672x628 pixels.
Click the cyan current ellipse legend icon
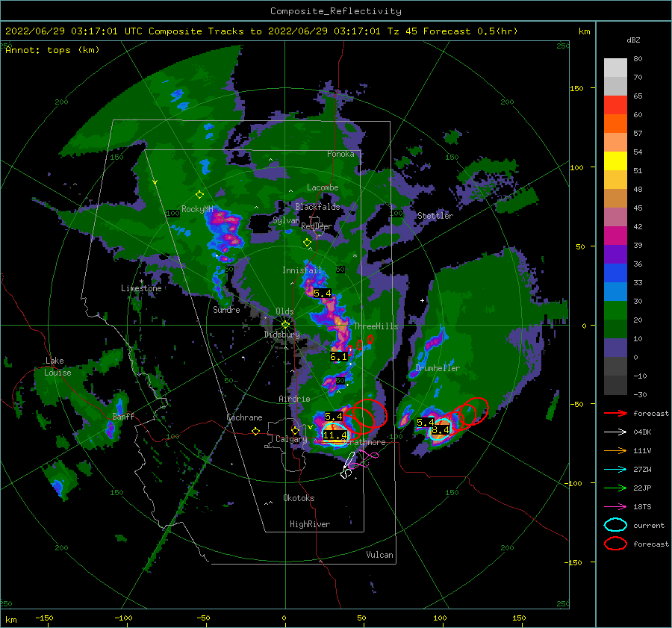pyautogui.click(x=615, y=525)
